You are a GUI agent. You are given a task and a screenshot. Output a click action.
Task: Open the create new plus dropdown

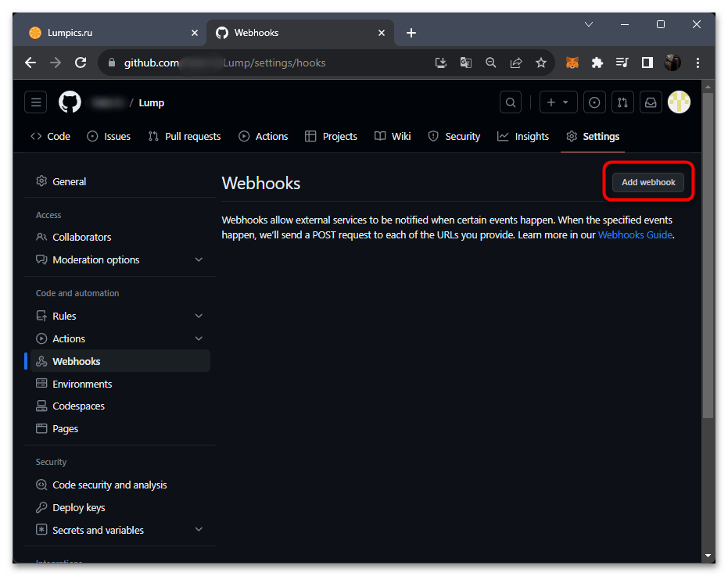coord(558,102)
